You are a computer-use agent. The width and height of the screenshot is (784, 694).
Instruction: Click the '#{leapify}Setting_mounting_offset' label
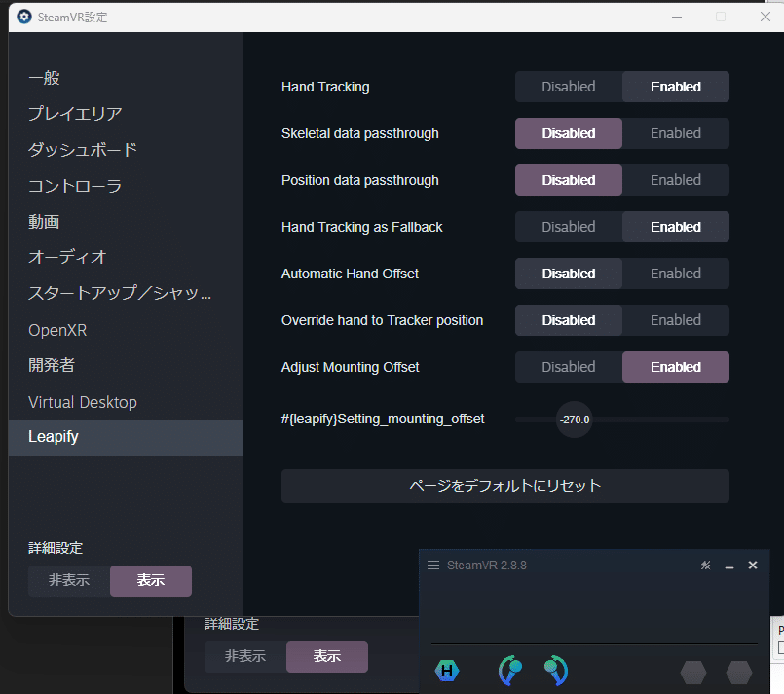point(383,419)
